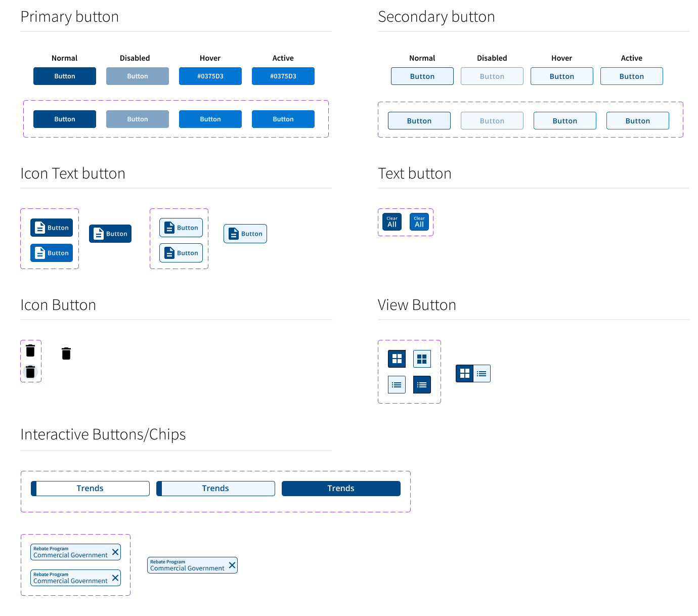Click the standalone light icon-text Button with document icon

[x=245, y=234]
